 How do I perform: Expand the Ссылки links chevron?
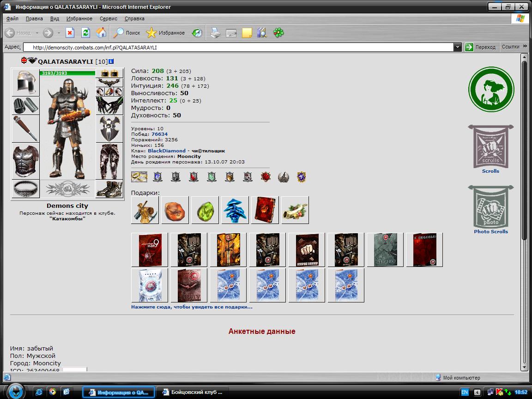tap(525, 46)
